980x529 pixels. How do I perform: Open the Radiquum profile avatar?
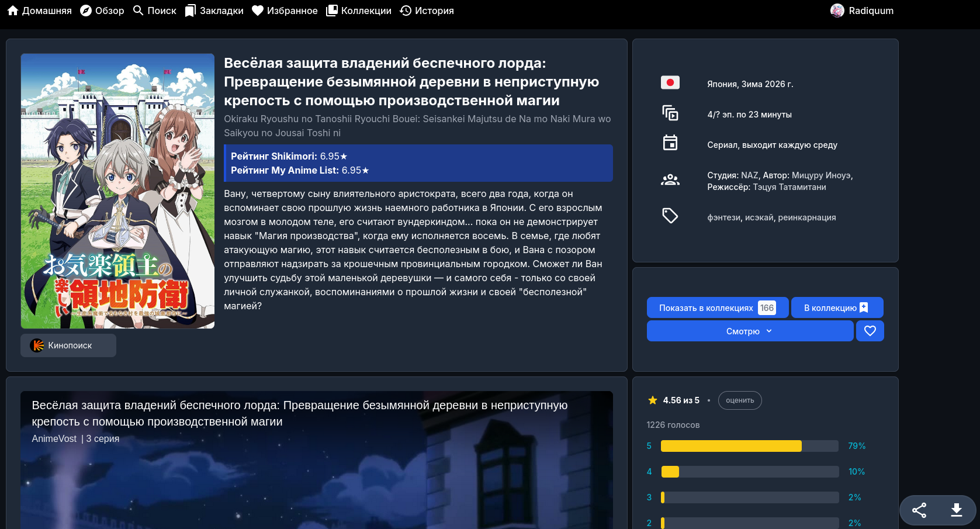(x=837, y=11)
